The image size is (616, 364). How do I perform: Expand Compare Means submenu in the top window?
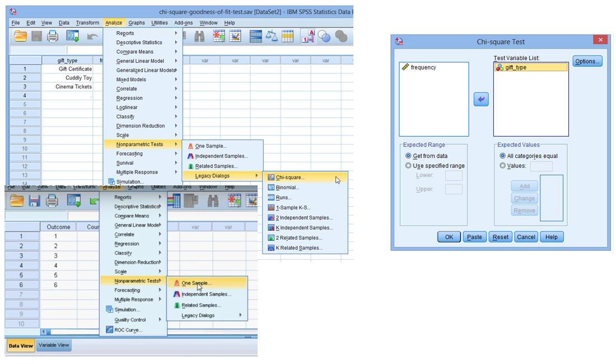pyautogui.click(x=142, y=52)
